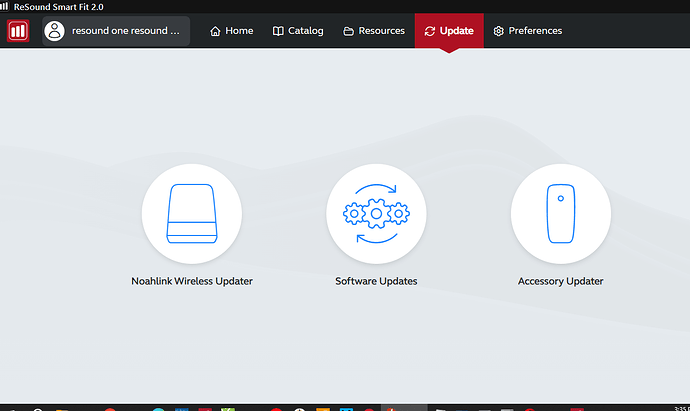Click the "Accessory Updater" label
This screenshot has height=411, width=690.
[561, 281]
